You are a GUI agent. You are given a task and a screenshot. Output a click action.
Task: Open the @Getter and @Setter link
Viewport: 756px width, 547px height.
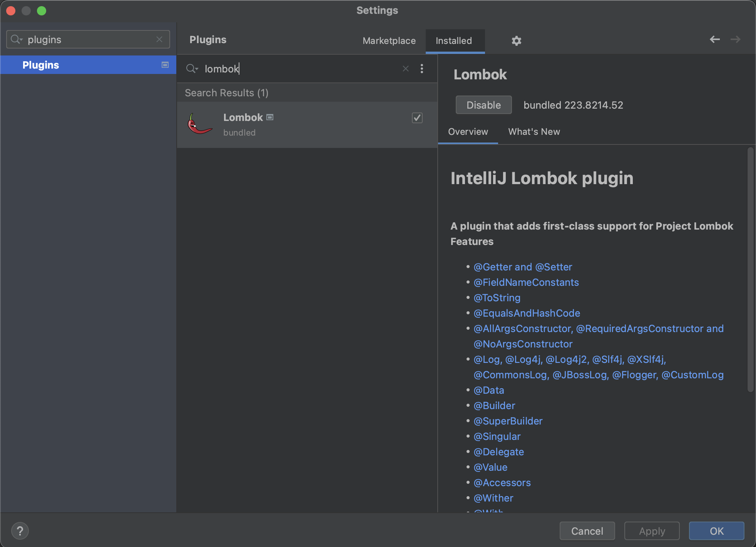tap(522, 267)
